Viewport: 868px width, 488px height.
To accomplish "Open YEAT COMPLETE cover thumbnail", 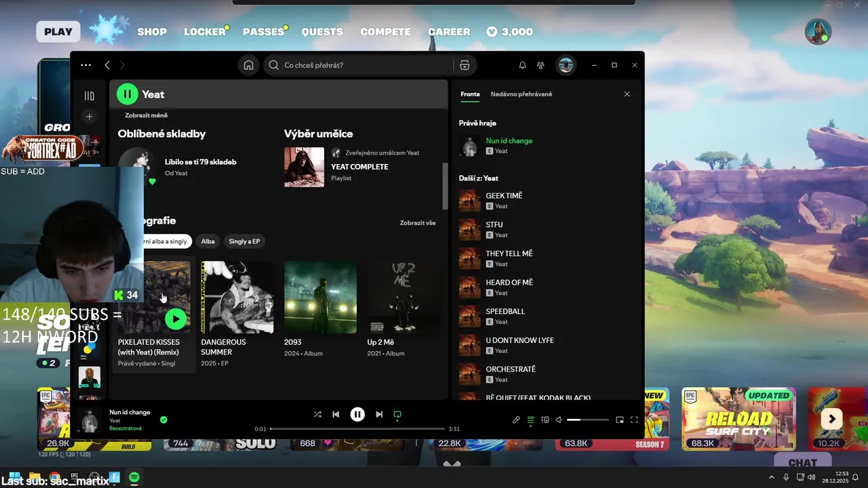I will pos(304,167).
